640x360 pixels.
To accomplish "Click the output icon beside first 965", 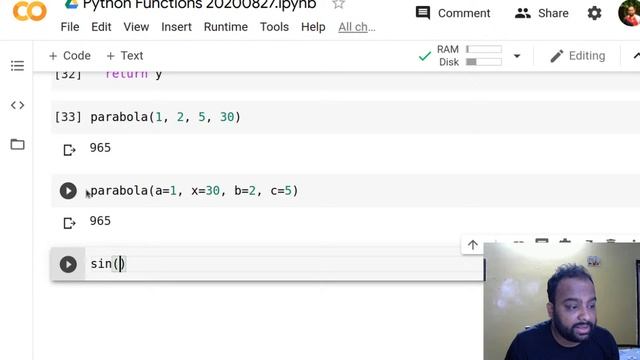I will (x=69, y=150).
